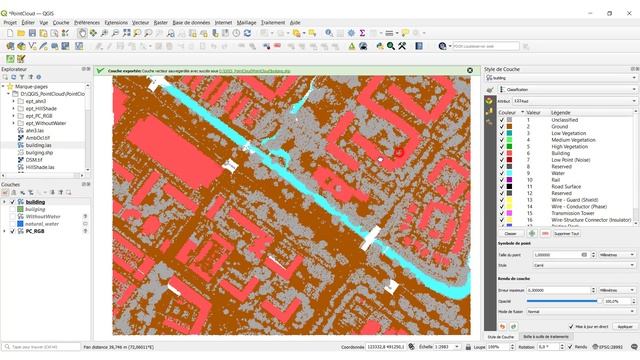Select the Pan Map hand tool
This screenshot has height=360, width=640.
pyautogui.click(x=82, y=33)
